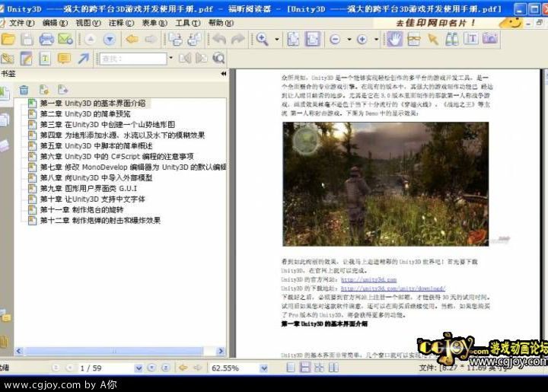Click into the Find search field
This screenshot has width=548, height=392.
(133, 59)
